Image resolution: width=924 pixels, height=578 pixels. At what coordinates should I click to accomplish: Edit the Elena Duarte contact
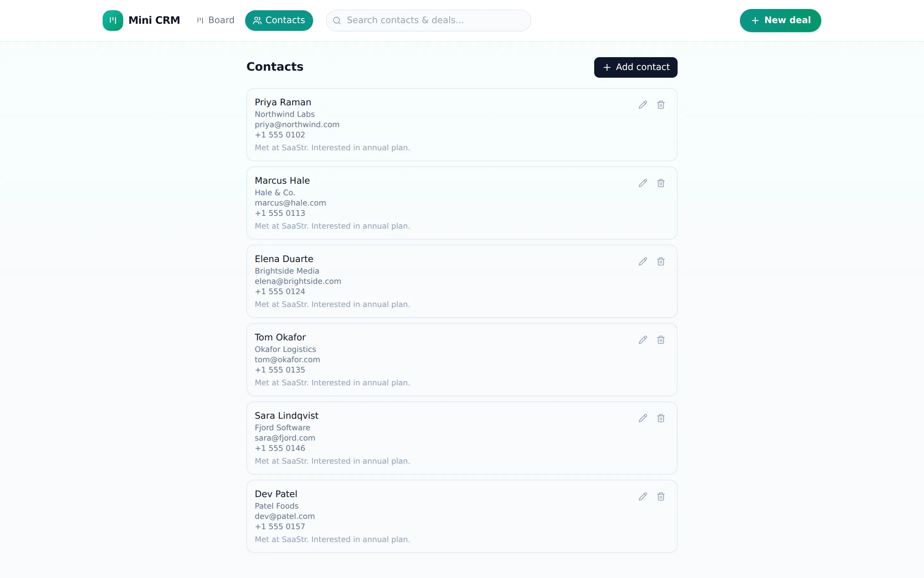(643, 261)
